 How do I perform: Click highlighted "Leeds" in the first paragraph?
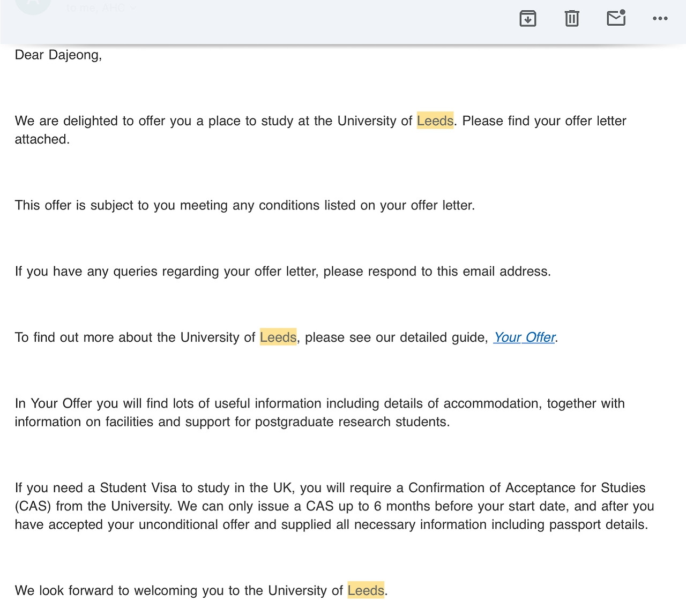click(435, 121)
